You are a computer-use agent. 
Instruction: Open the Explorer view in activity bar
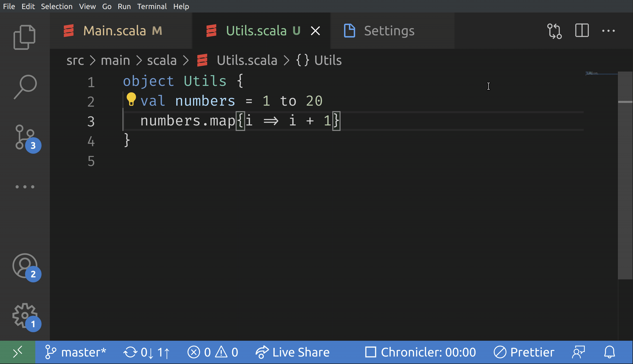pos(24,37)
